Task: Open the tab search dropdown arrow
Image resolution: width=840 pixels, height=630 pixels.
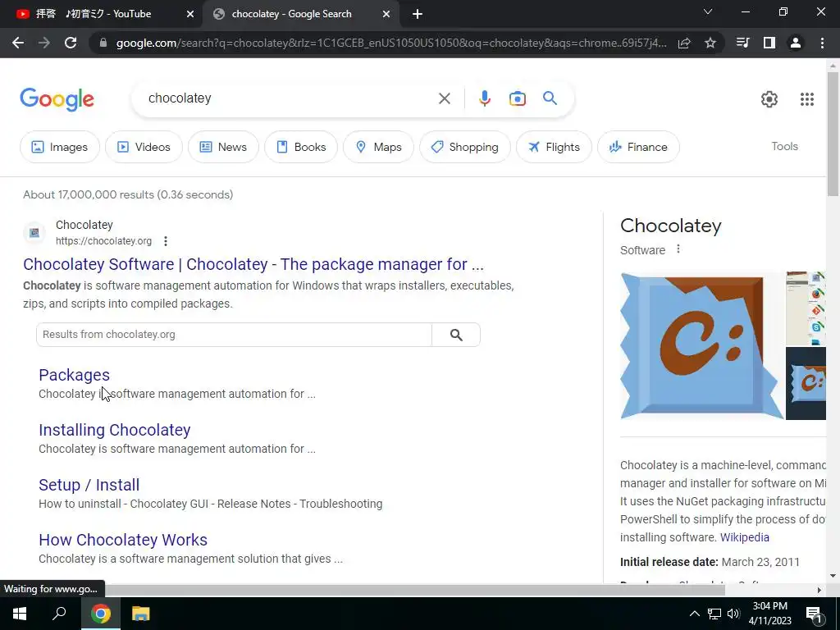Action: pyautogui.click(x=708, y=11)
